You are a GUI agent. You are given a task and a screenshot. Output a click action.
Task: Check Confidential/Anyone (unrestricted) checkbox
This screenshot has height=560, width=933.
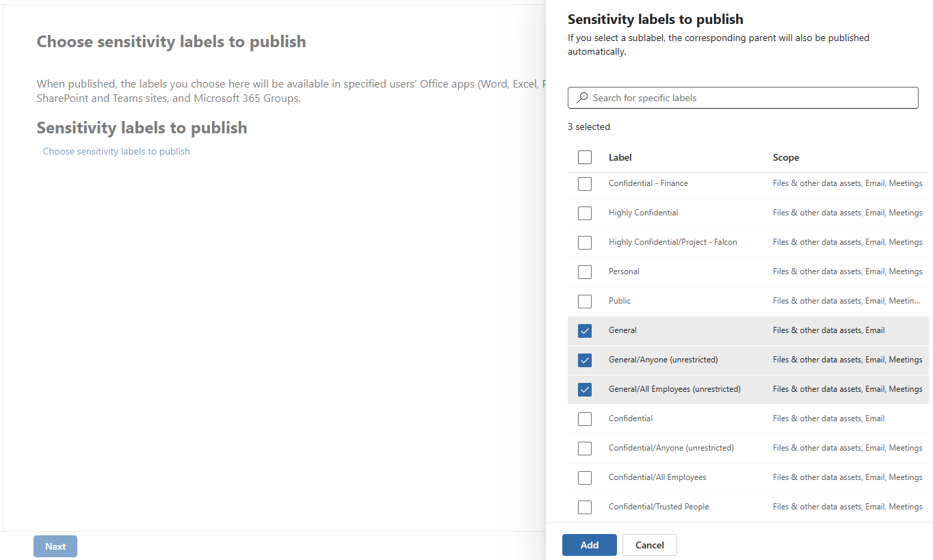click(585, 448)
